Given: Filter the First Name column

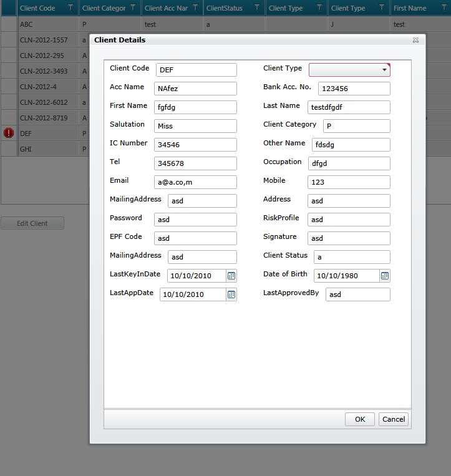Looking at the screenshot, I should pos(444,7).
